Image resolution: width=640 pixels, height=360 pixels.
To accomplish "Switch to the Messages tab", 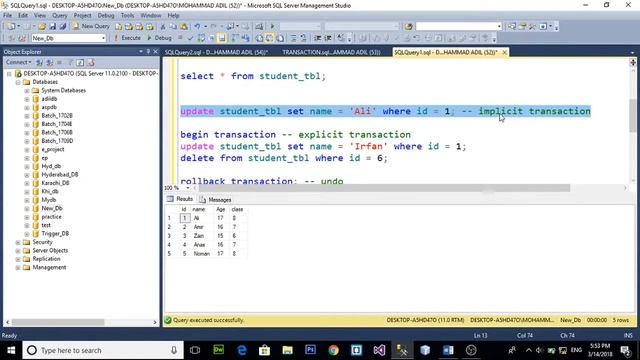I will pos(216,200).
